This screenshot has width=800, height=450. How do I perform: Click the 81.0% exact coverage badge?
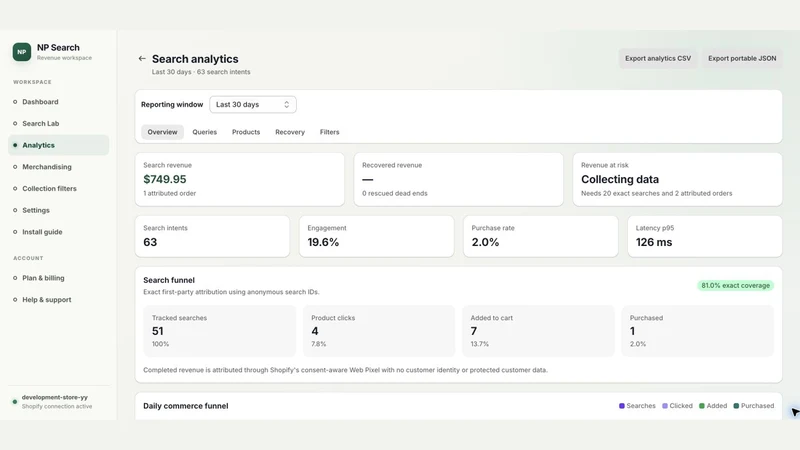coord(735,286)
